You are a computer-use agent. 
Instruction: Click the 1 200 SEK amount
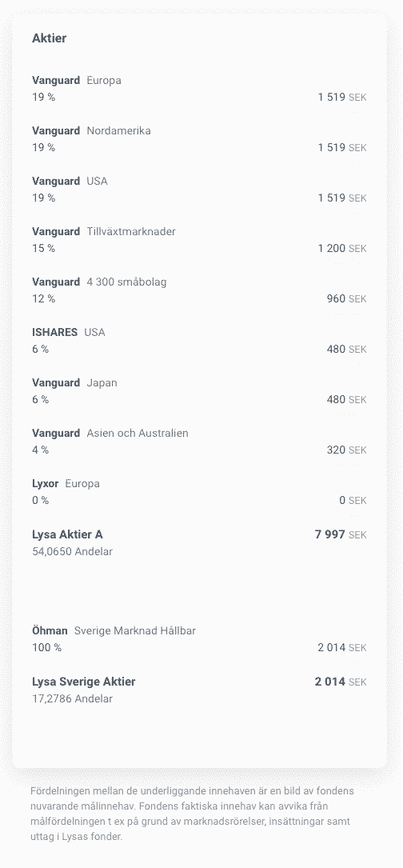tap(342, 249)
